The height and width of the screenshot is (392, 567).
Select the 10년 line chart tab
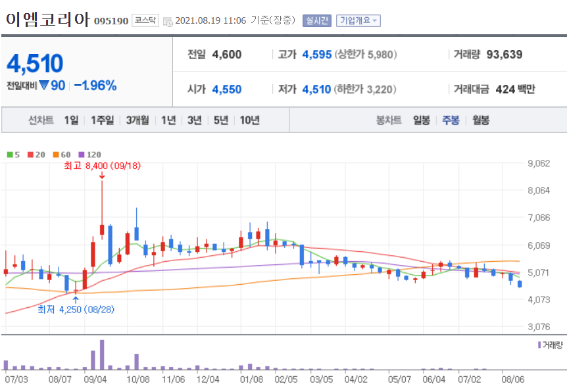[x=250, y=120]
